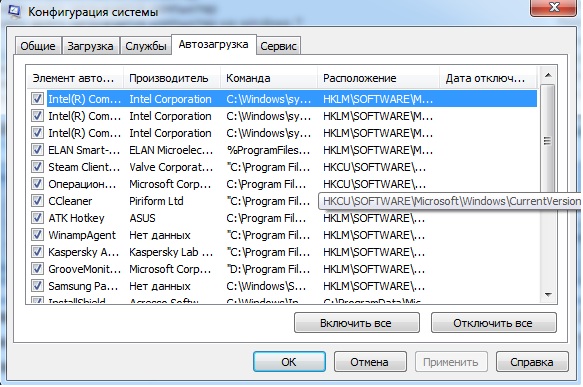Select the ELAN Smart-... row name
The image size is (583, 387).
click(x=84, y=150)
